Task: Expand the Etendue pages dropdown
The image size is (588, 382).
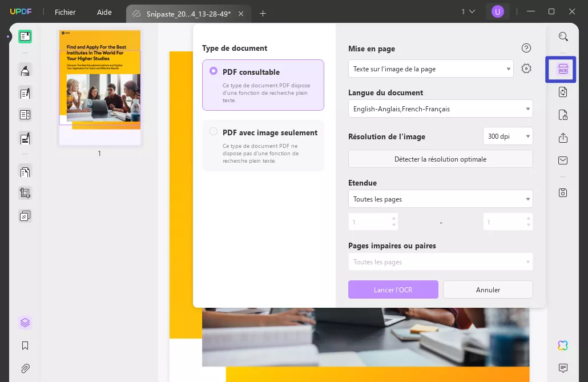Action: click(440, 199)
